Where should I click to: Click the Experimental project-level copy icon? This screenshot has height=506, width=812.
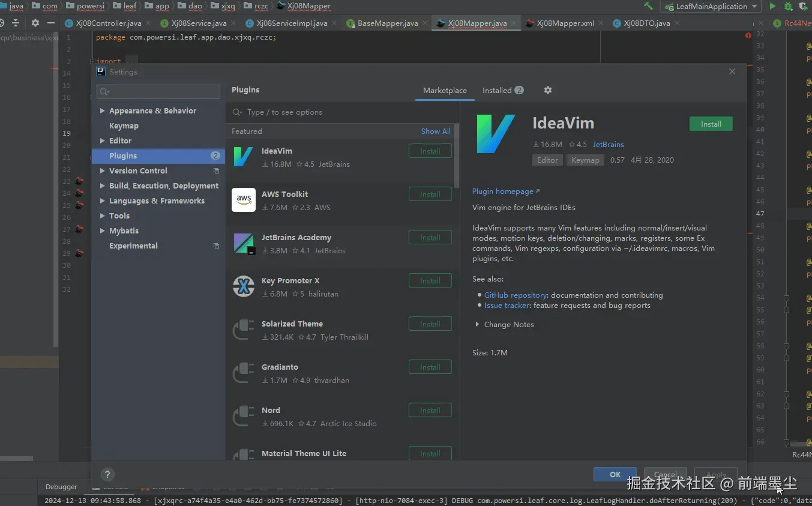217,246
